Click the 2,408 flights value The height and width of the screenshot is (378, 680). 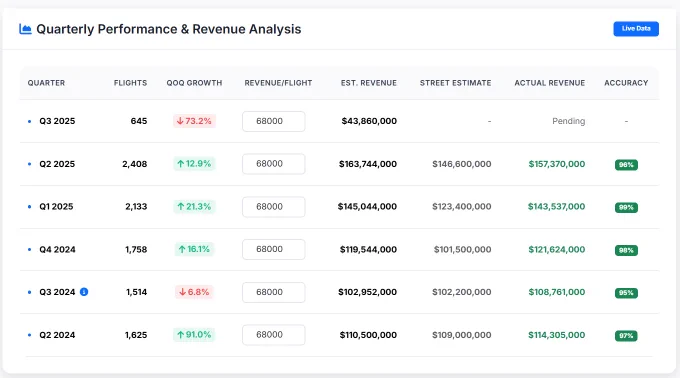point(134,164)
